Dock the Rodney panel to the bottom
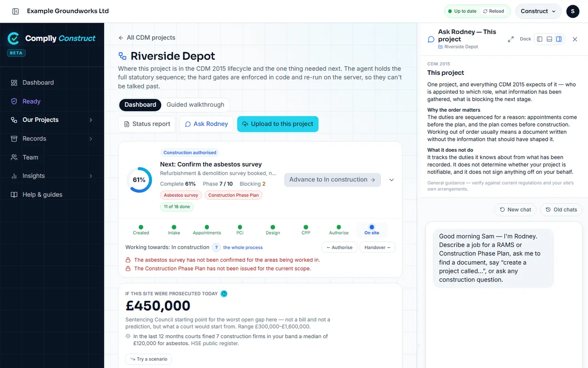Image resolution: width=588 pixels, height=368 pixels. 549,39
